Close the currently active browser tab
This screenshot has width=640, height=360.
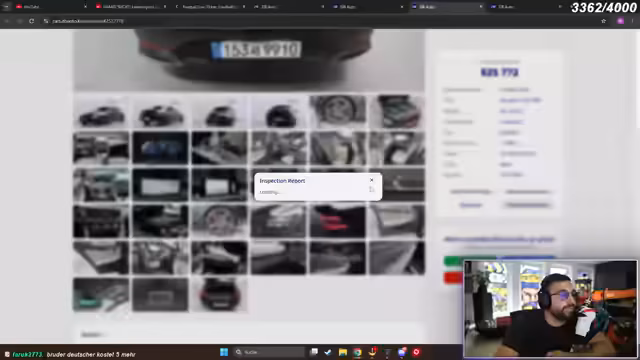[480, 7]
